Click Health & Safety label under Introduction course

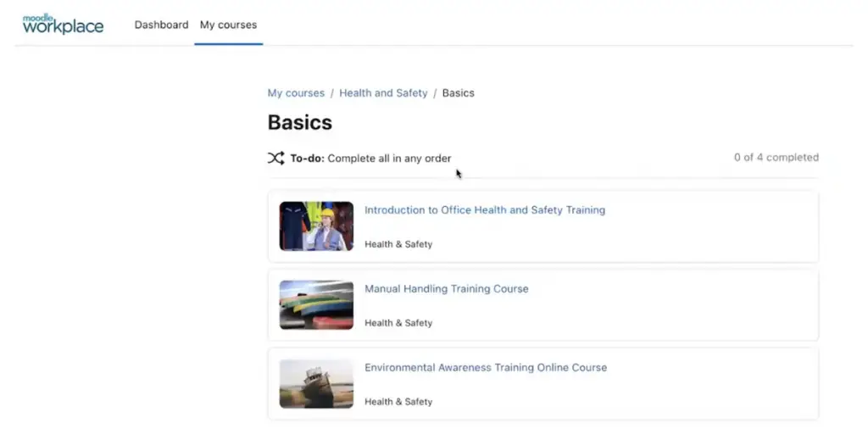click(398, 244)
